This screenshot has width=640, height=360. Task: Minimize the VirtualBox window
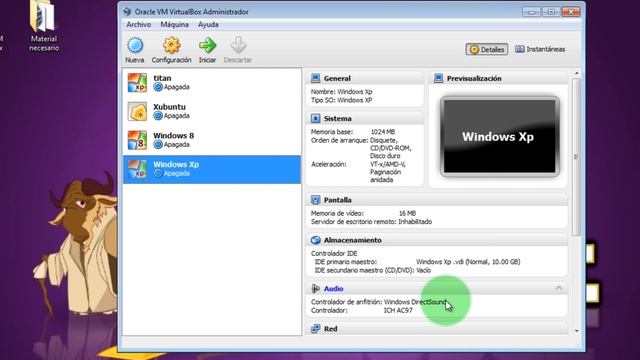[531, 12]
